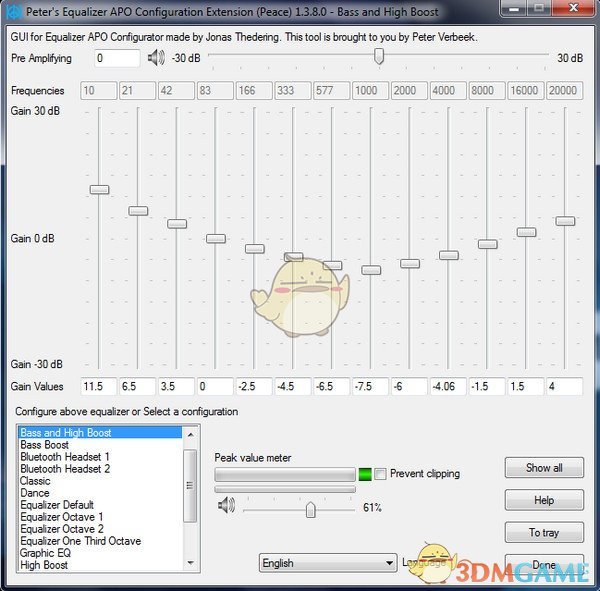This screenshot has height=591, width=600.
Task: Click the 11.5 gain value field
Action: [x=99, y=386]
